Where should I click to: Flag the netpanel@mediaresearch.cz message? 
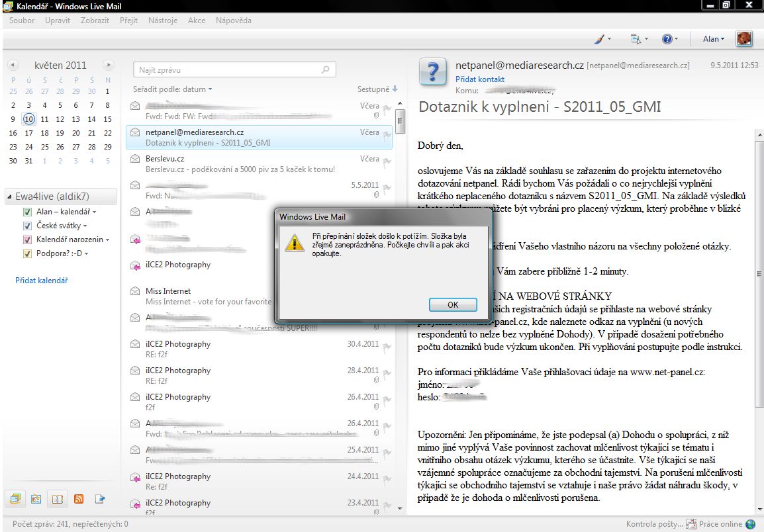pos(387,136)
